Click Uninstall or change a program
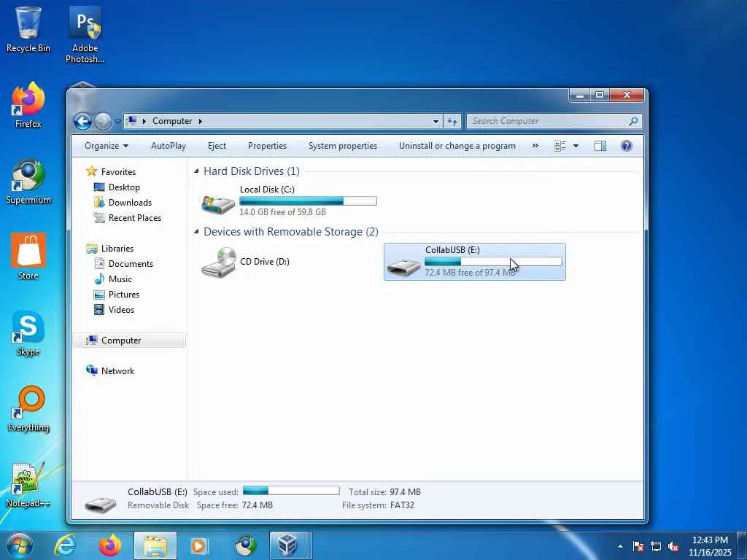 [x=457, y=146]
